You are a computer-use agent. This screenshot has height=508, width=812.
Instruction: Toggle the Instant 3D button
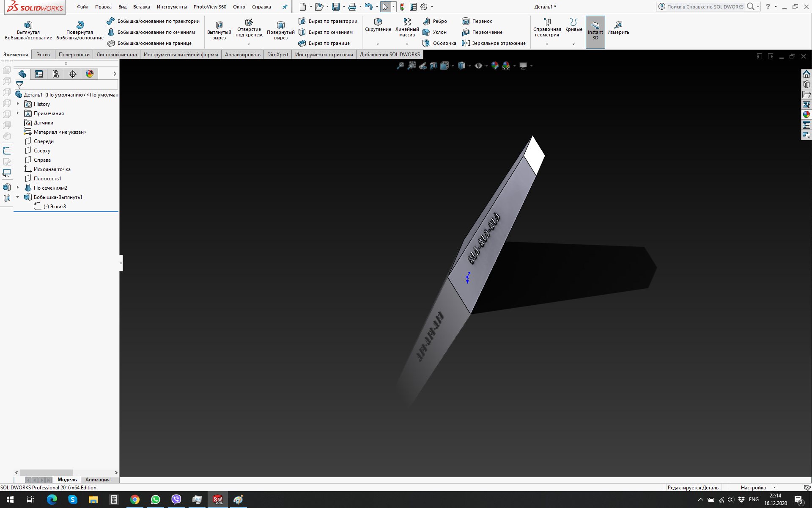(595, 32)
